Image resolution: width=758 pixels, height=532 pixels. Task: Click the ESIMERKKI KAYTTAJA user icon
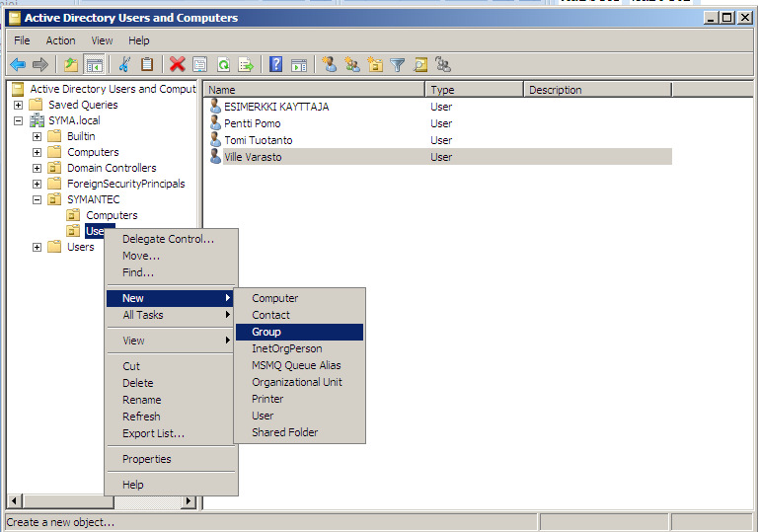pos(215,106)
